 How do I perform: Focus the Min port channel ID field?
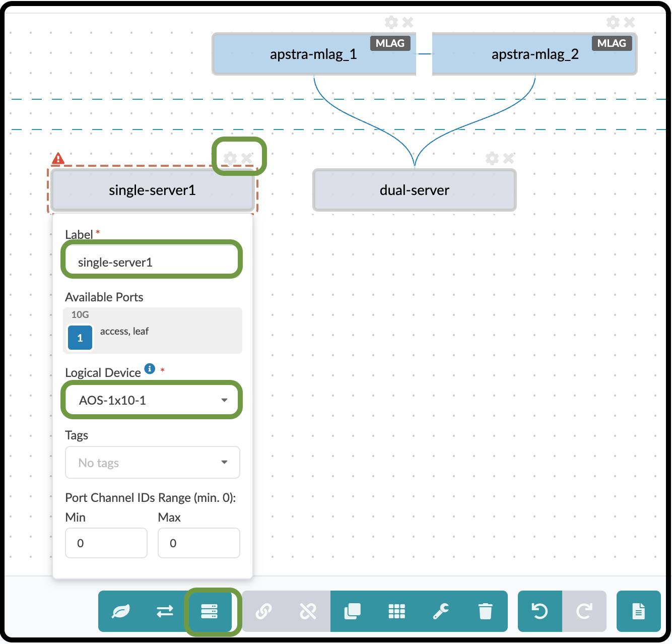(x=106, y=543)
